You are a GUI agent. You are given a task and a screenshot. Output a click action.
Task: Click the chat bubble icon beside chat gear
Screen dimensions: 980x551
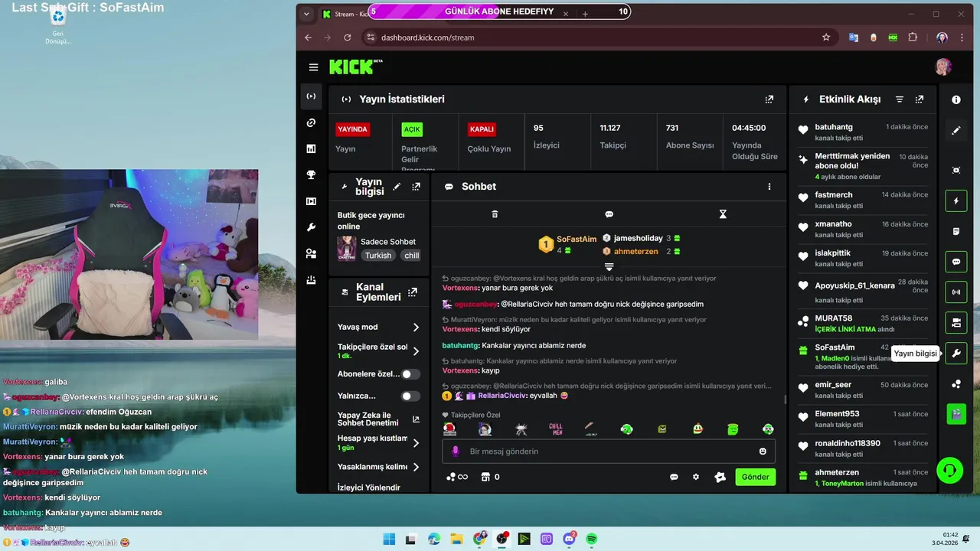click(674, 477)
